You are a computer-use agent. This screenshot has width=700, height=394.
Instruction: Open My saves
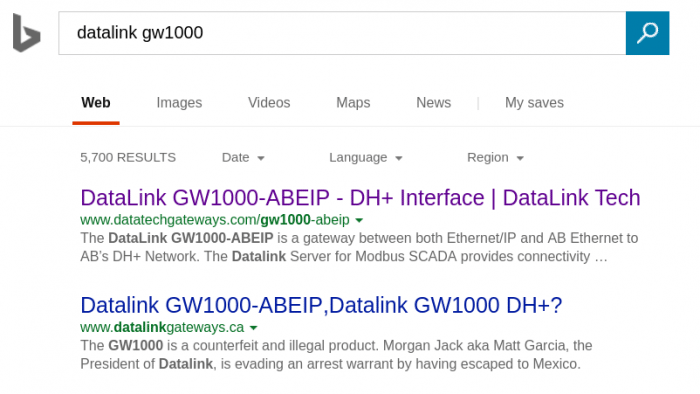534,103
